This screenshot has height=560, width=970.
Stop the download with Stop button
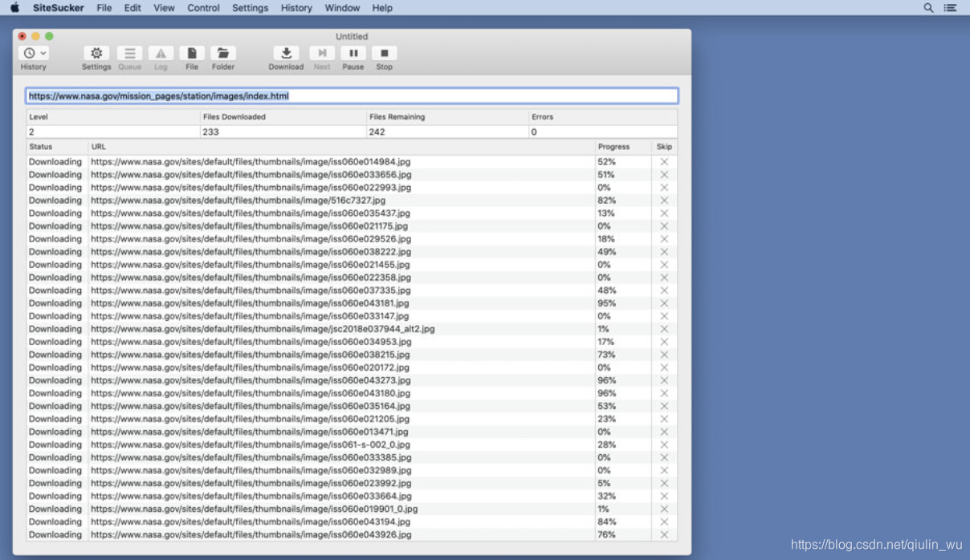[x=385, y=53]
